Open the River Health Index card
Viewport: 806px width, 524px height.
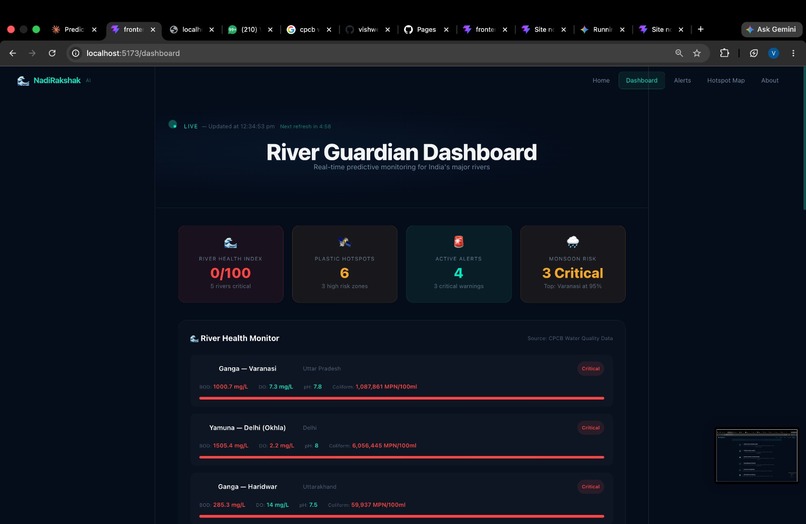click(231, 264)
